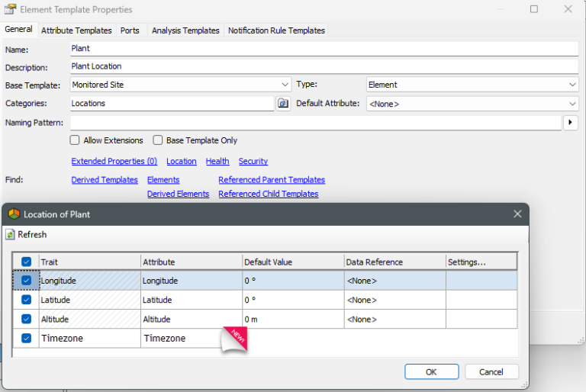586x392 pixels.
Task: Expand the Default Attribute dropdown
Action: pos(572,104)
